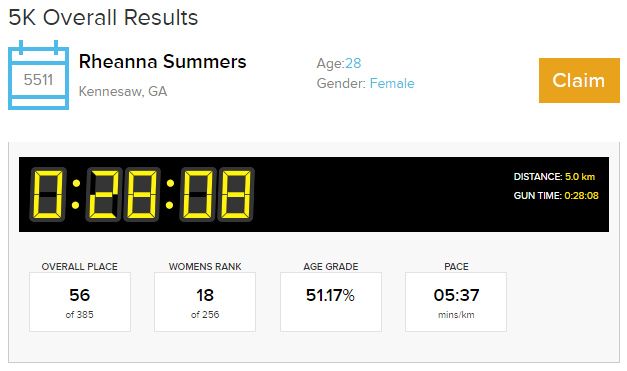Click the Gun Time 0:28:08 value

pyautogui.click(x=581, y=195)
